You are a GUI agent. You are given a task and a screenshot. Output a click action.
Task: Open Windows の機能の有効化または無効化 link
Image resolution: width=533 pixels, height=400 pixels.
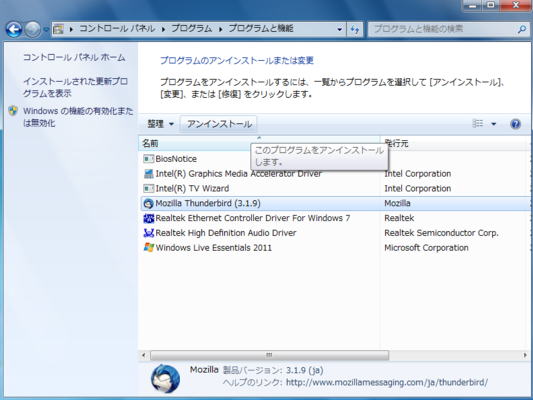click(x=78, y=117)
